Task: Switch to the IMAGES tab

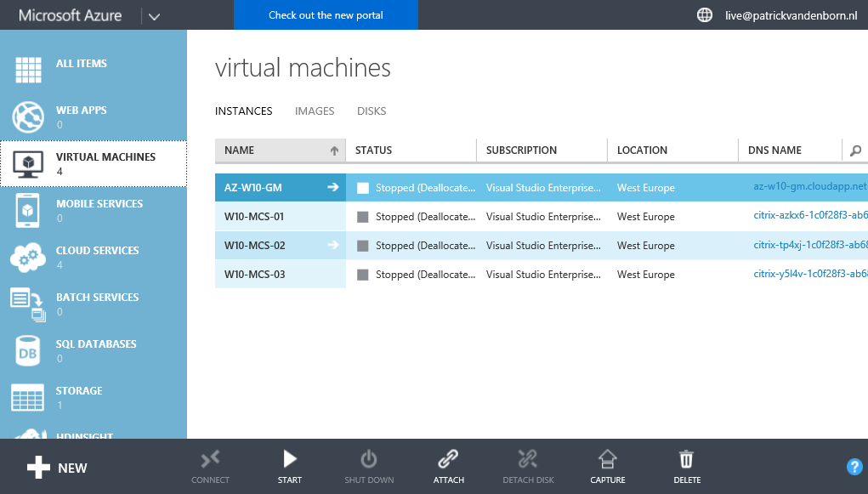Action: tap(315, 111)
